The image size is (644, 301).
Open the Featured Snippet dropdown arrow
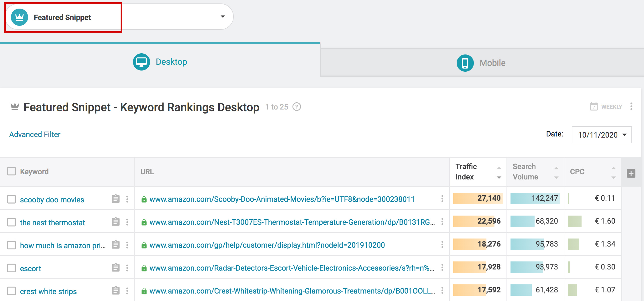coord(223,17)
